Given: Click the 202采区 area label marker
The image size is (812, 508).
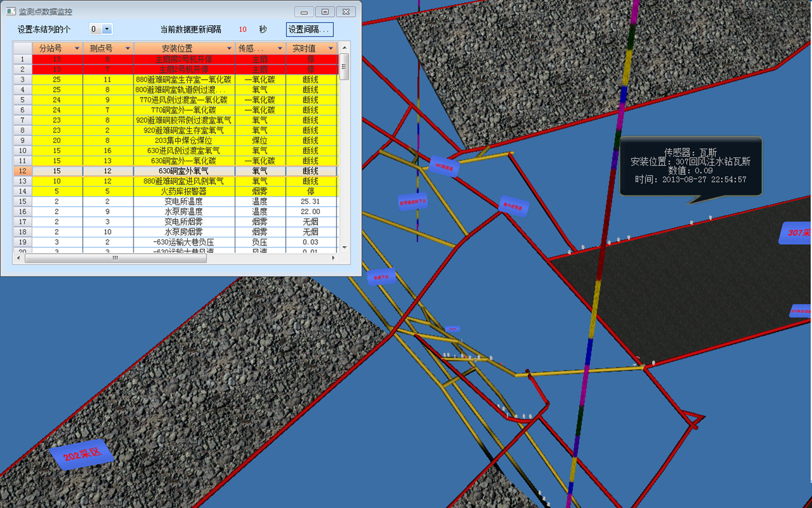Looking at the screenshot, I should pyautogui.click(x=82, y=454).
